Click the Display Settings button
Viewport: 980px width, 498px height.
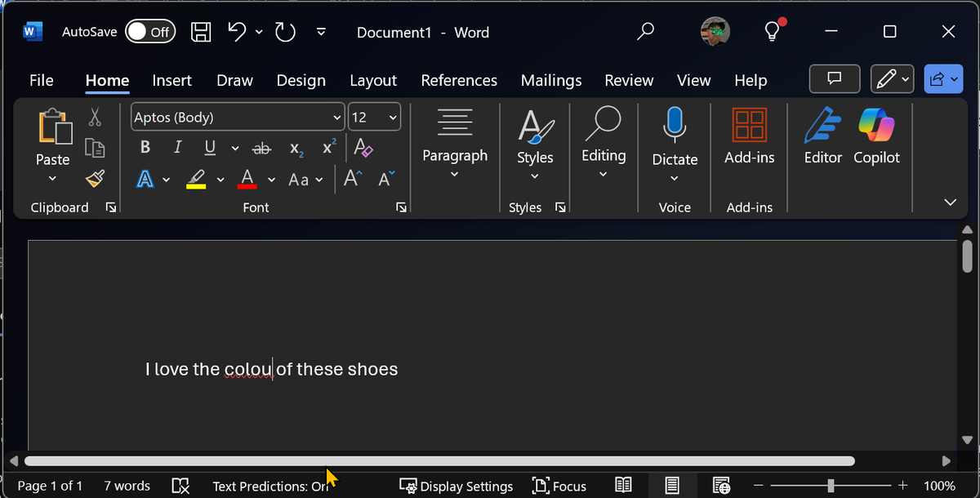point(457,486)
